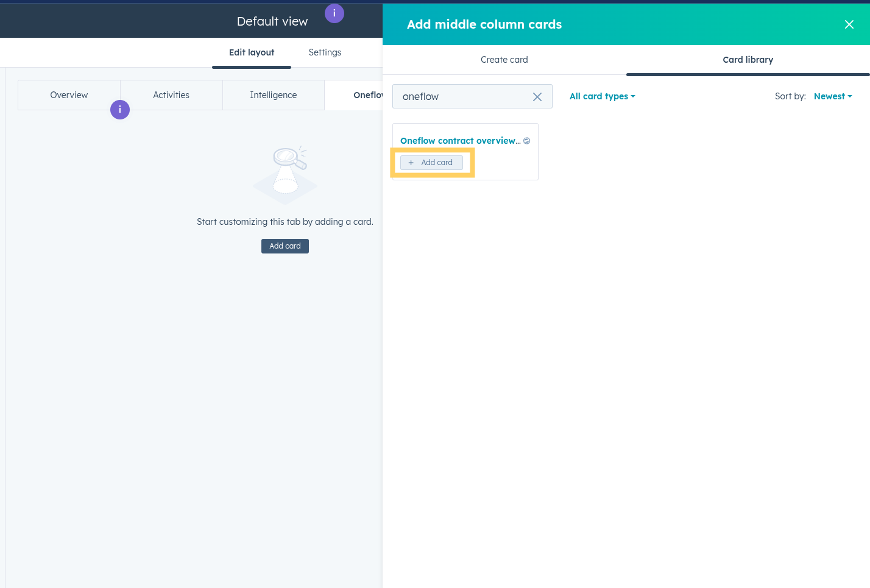This screenshot has height=588, width=870.
Task: Open the Settings tab
Action: [x=325, y=52]
